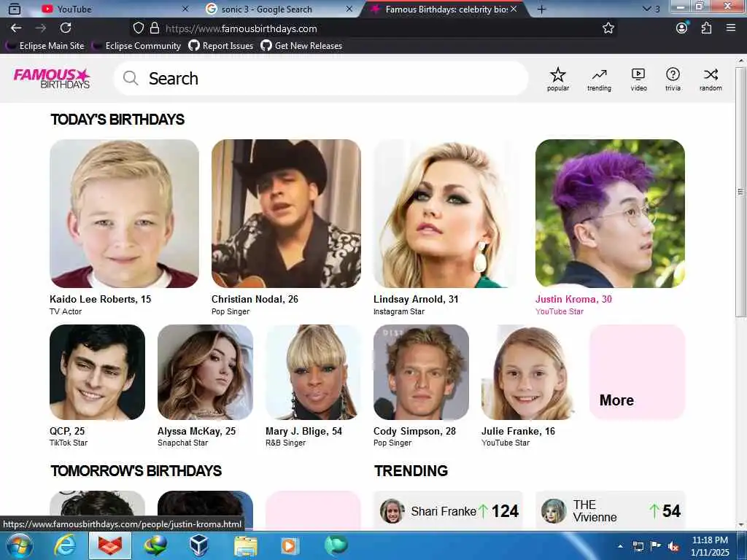
Task: Open the browser hamburger menu
Action: pos(731,28)
